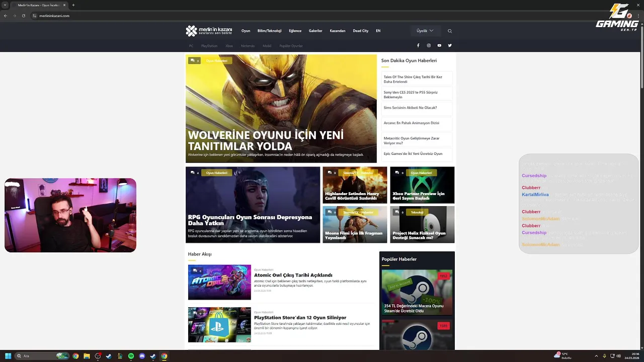Open the Eğlence menu
Image resolution: width=644 pixels, height=362 pixels.
(295, 31)
